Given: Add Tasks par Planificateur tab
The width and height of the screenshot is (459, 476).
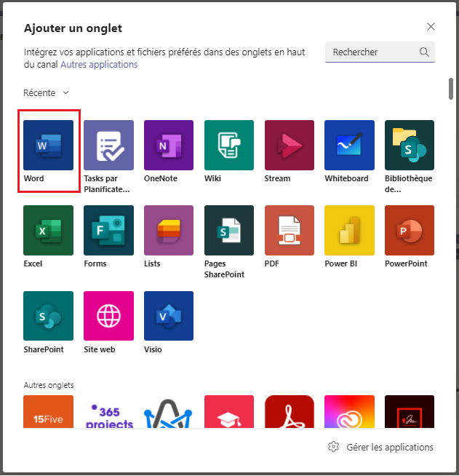Looking at the screenshot, I should coord(108,145).
